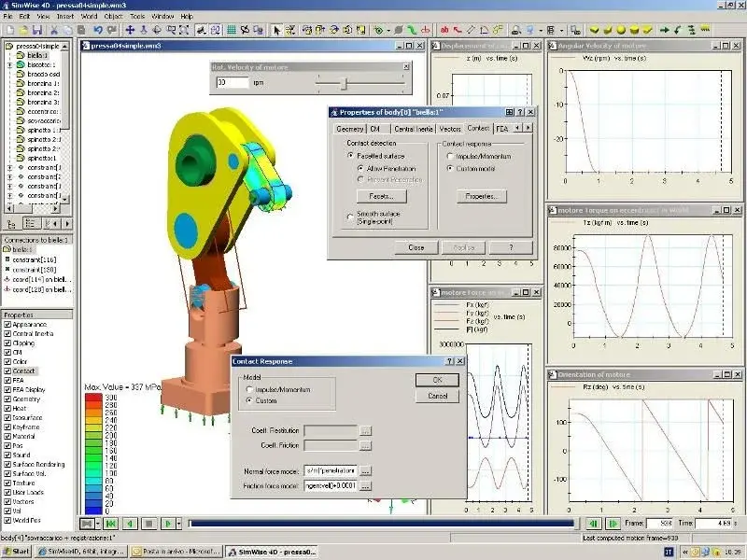Viewport: 747px width, 560px height.
Task: Toggle the FEA Display checkbox
Action: pos(7,389)
